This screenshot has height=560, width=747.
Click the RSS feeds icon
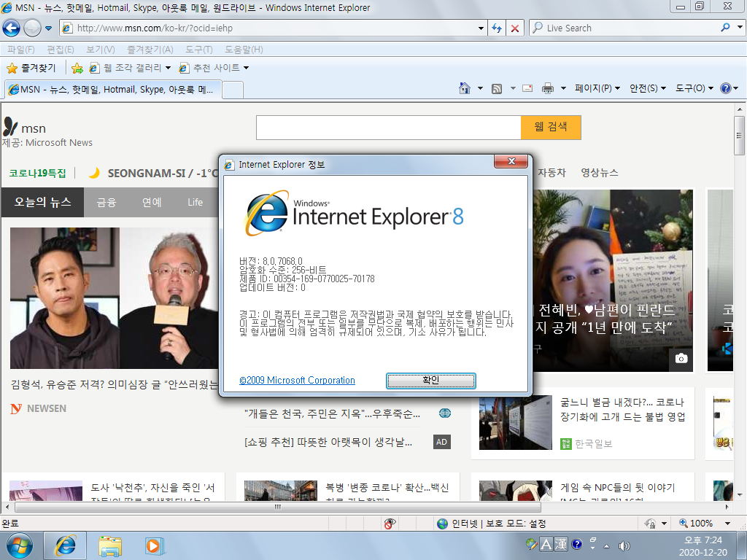(497, 88)
